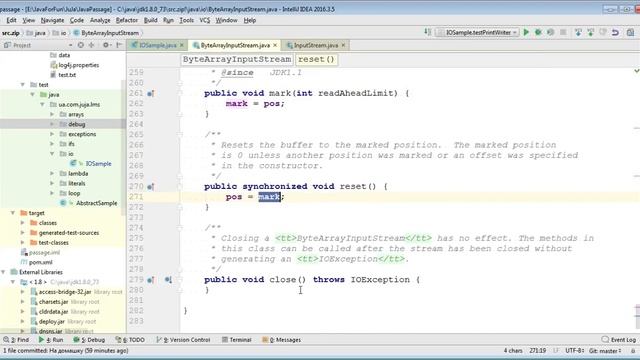This screenshot has width=640, height=360.
Task: Click the Make Project arrows icon
Action: click(427, 32)
